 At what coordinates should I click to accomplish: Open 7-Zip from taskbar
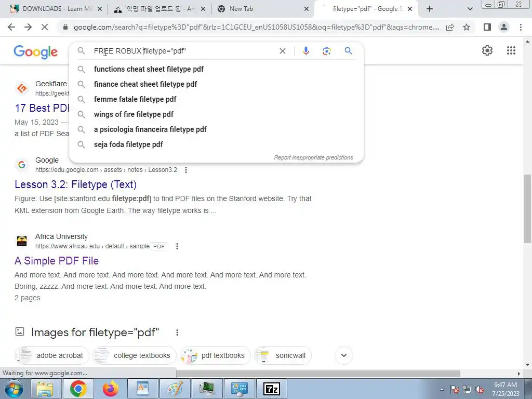271,389
